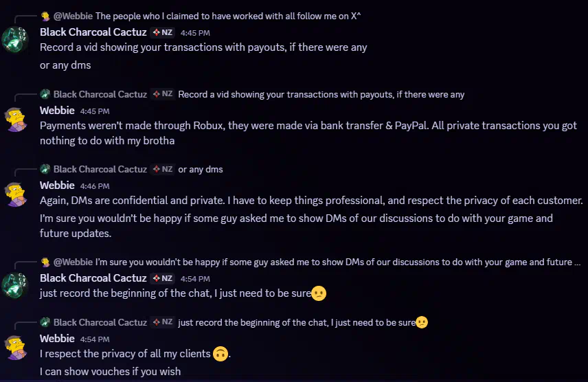Click message 'I can show vouches if you wish'

coord(110,372)
